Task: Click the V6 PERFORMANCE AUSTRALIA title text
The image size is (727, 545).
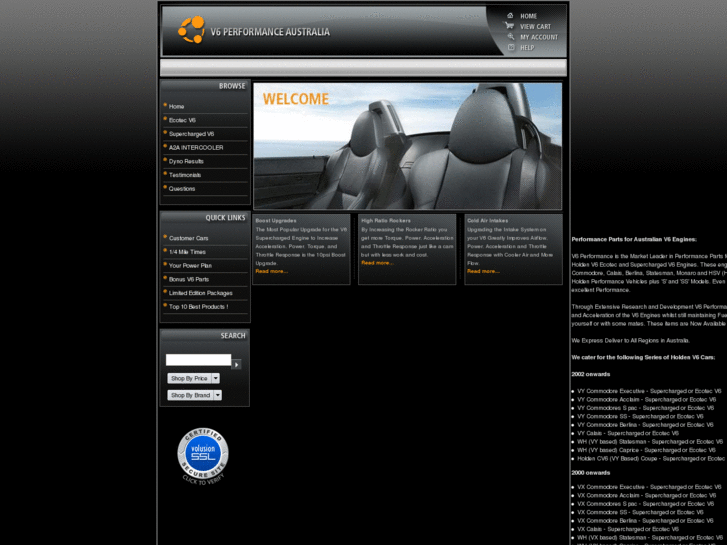Action: [x=270, y=32]
